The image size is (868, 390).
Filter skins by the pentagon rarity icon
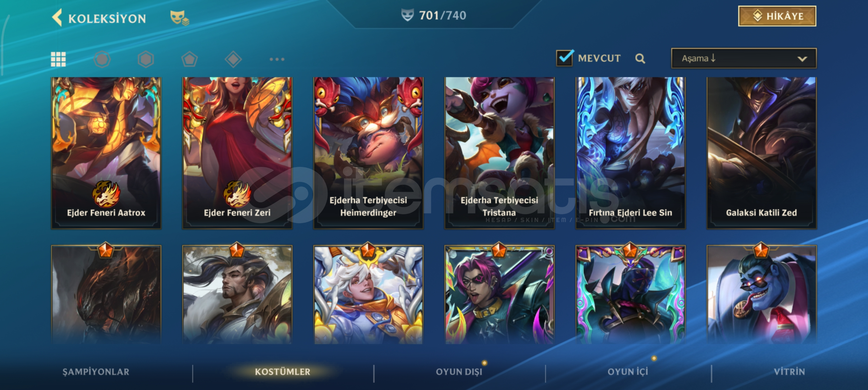[189, 59]
